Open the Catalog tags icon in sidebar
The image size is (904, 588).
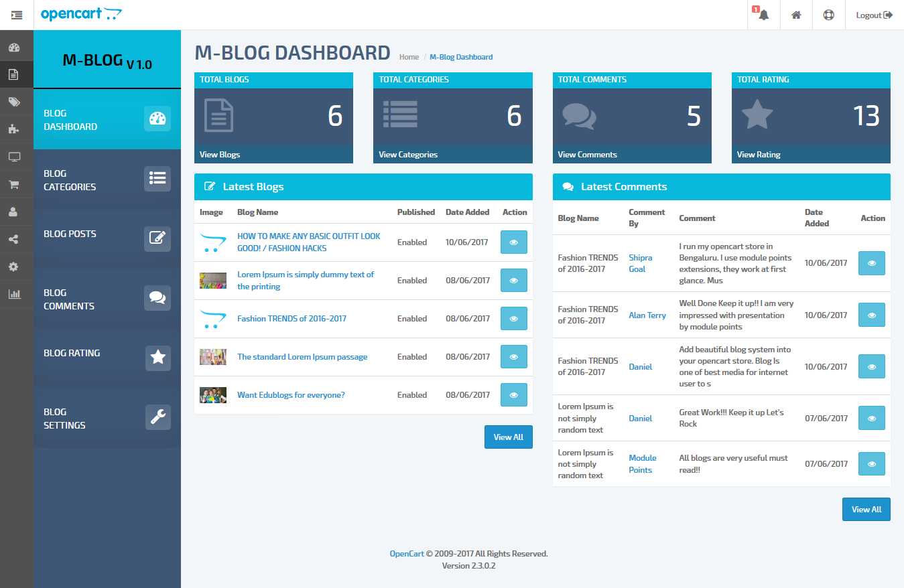(13, 102)
